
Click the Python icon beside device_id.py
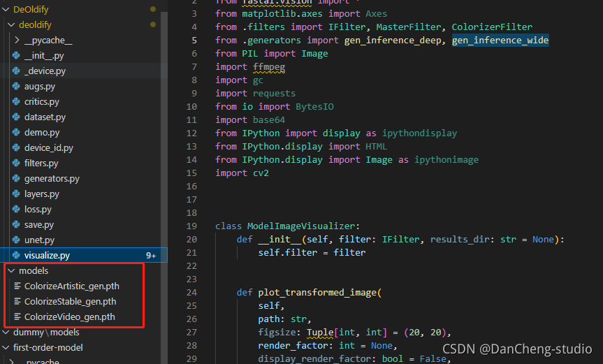coord(16,147)
